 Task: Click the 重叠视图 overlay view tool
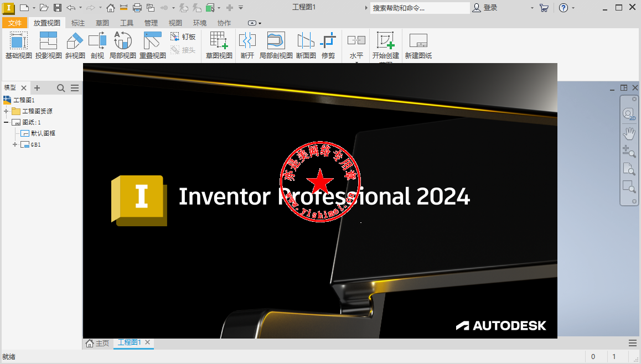click(x=152, y=45)
